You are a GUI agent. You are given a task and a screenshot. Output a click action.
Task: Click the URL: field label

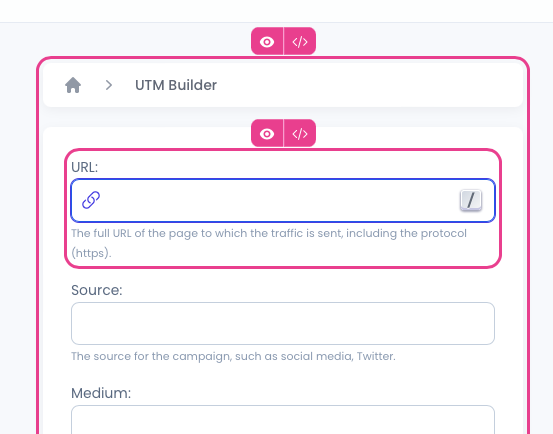[84, 167]
